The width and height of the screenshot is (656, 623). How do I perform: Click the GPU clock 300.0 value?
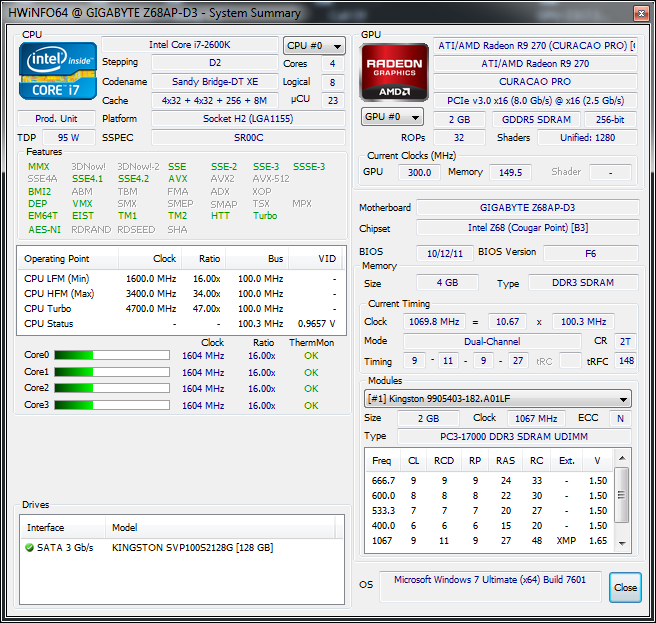coord(419,172)
